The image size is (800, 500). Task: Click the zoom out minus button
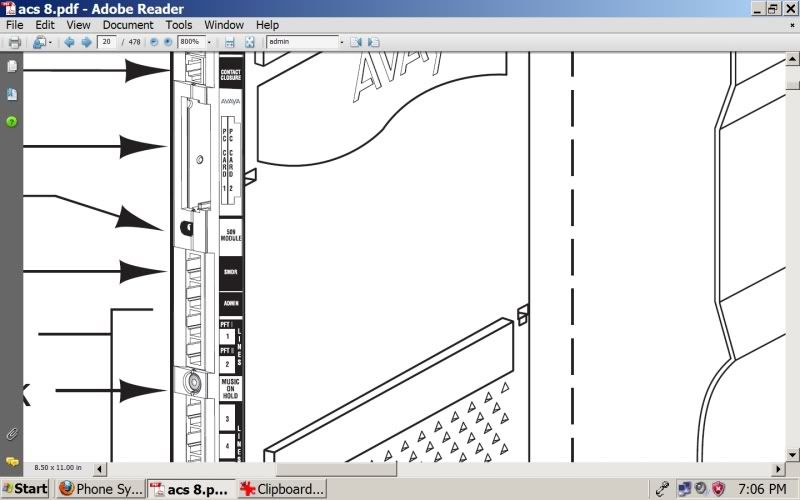click(154, 42)
